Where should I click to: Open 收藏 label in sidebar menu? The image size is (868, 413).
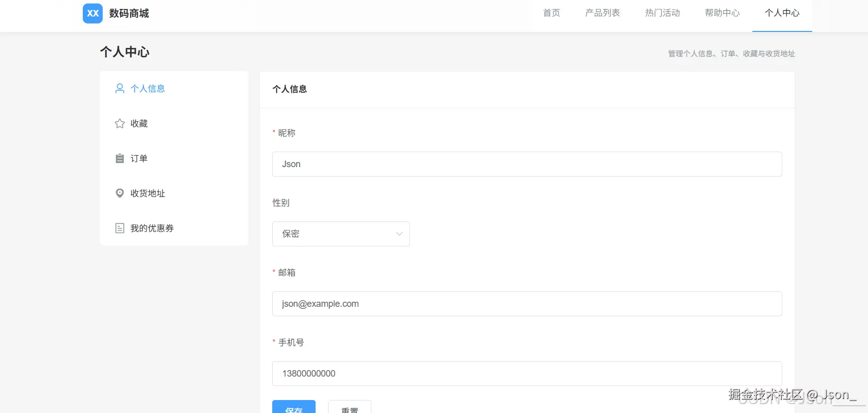coord(139,123)
